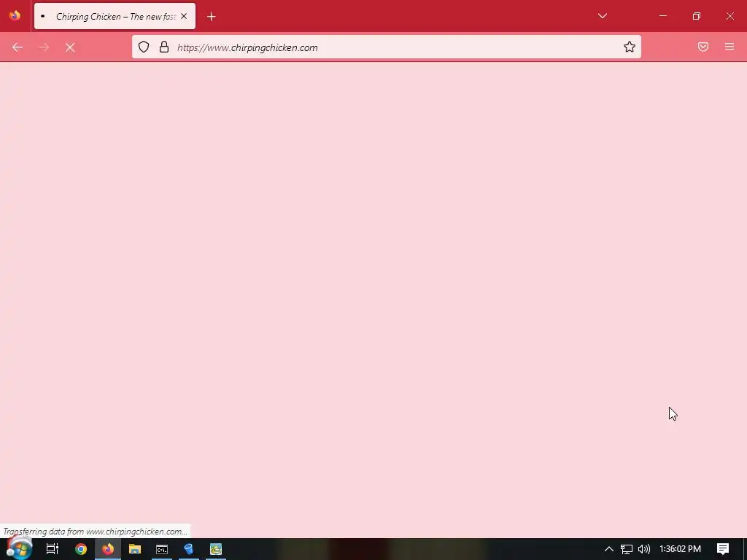The height and width of the screenshot is (560, 747).
Task: Open Command Prompt from taskbar
Action: click(162, 549)
